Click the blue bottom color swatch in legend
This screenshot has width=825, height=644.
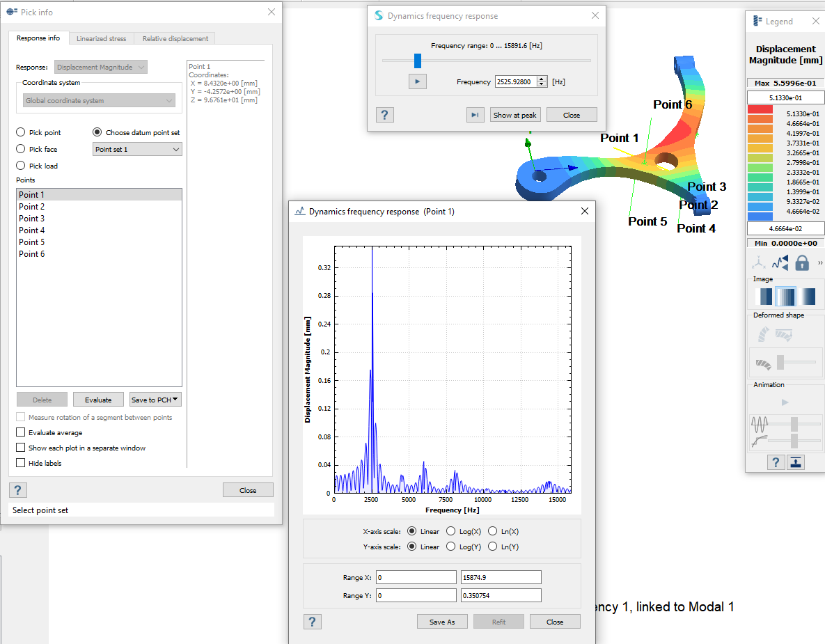click(x=760, y=216)
